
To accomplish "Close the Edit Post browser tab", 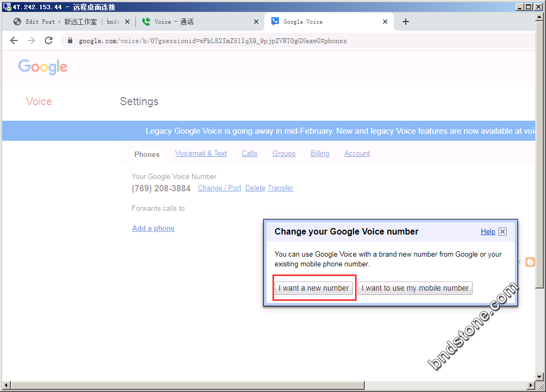I will point(127,22).
